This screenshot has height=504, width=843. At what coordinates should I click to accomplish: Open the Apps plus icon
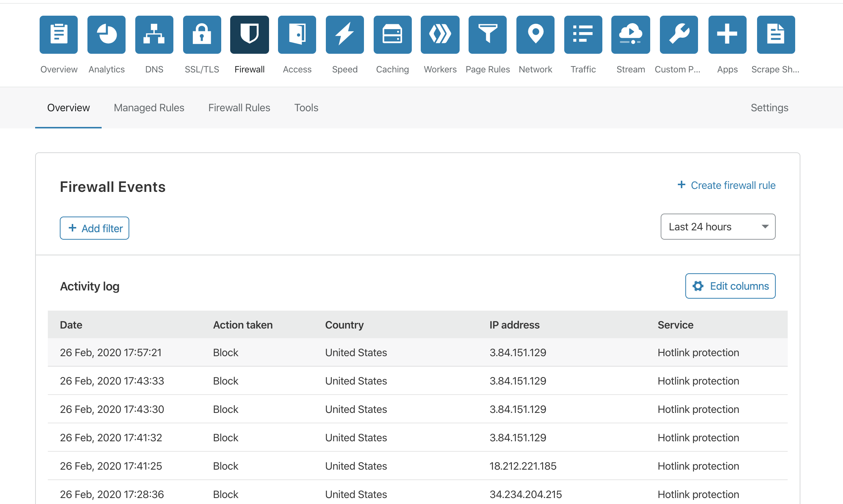727,35
